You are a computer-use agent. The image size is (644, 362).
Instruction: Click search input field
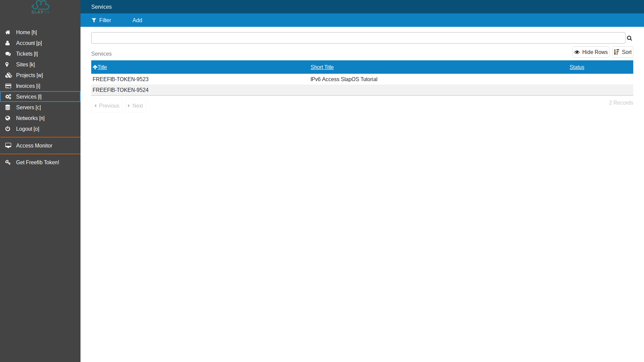358,38
